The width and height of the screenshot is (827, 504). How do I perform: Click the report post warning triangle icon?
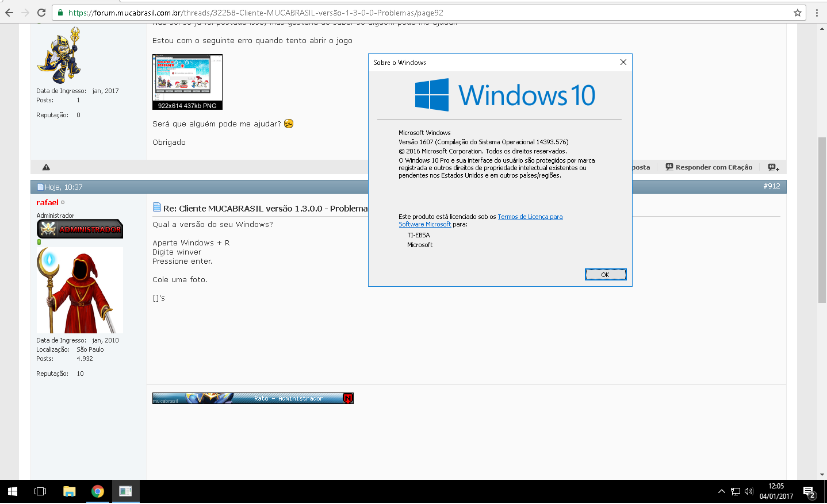click(x=46, y=167)
